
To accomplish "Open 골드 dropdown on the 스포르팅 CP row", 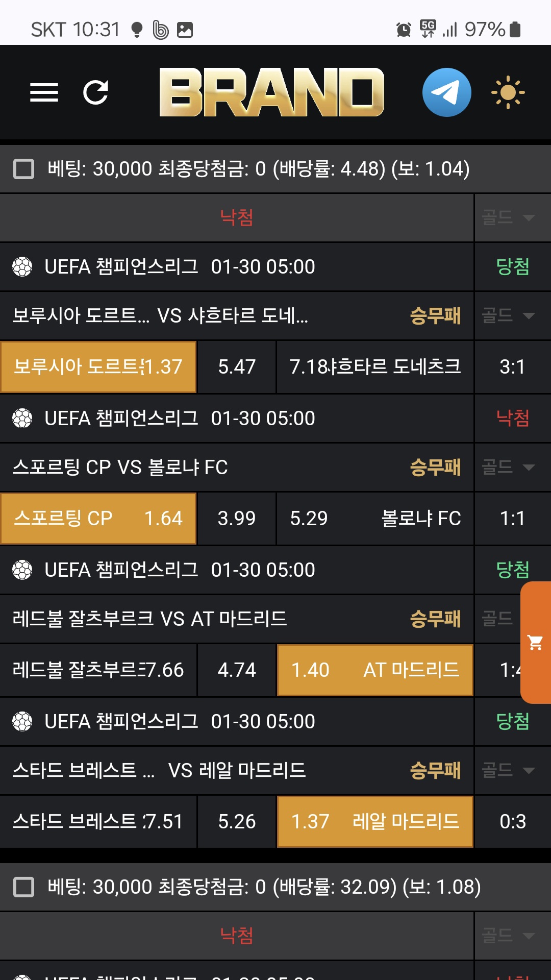I will point(509,467).
